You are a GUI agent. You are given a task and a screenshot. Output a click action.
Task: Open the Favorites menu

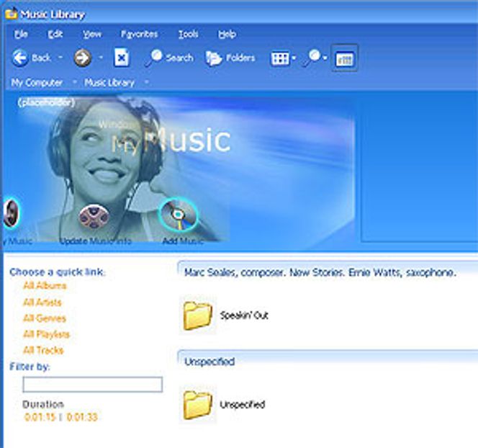140,34
